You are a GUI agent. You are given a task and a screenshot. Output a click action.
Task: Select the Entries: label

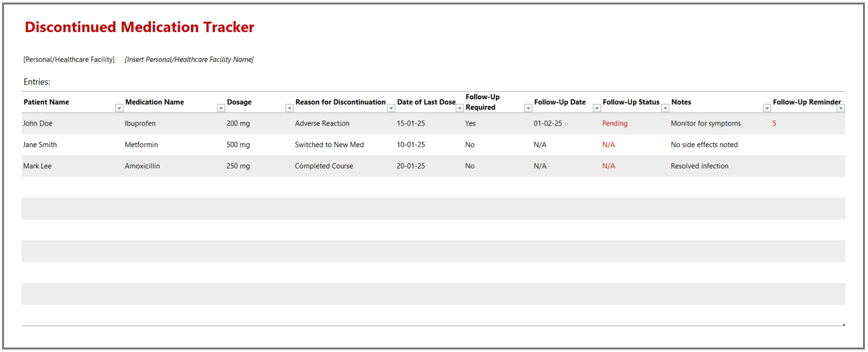click(x=37, y=82)
